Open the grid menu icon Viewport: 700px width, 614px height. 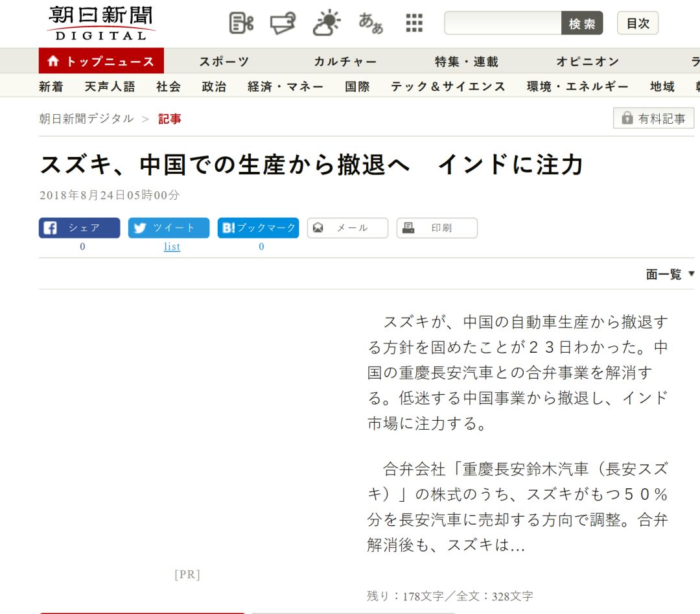(414, 23)
